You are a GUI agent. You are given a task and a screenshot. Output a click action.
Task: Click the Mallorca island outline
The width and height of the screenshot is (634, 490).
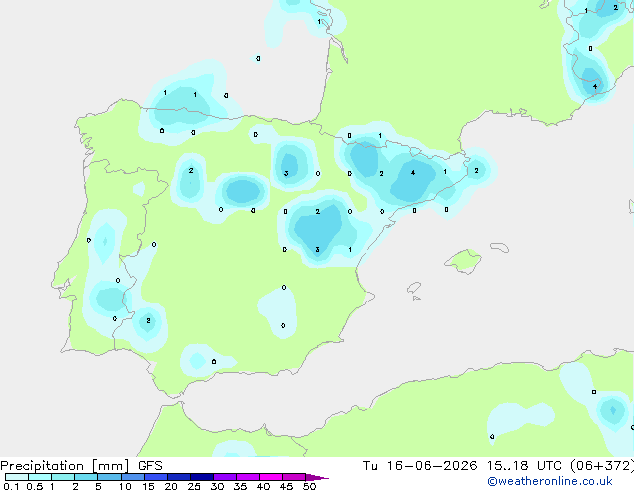point(463,261)
